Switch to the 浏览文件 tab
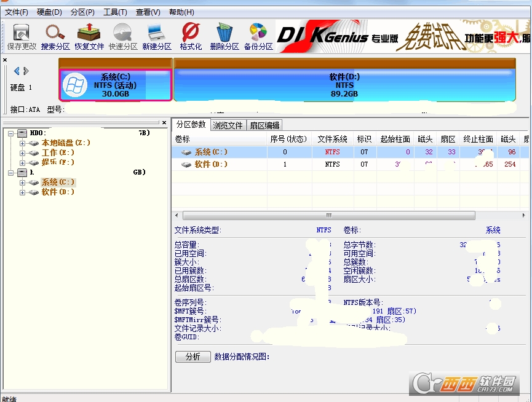This screenshot has width=532, height=402. click(x=228, y=125)
